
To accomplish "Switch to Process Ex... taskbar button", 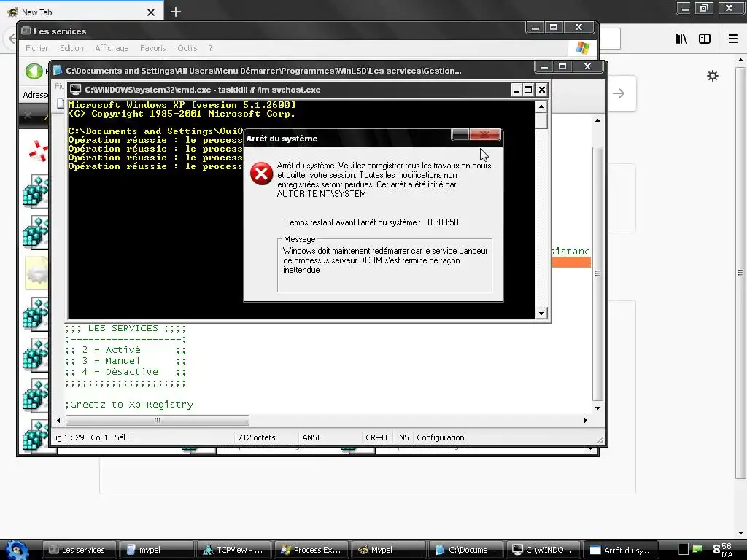I will point(311,550).
